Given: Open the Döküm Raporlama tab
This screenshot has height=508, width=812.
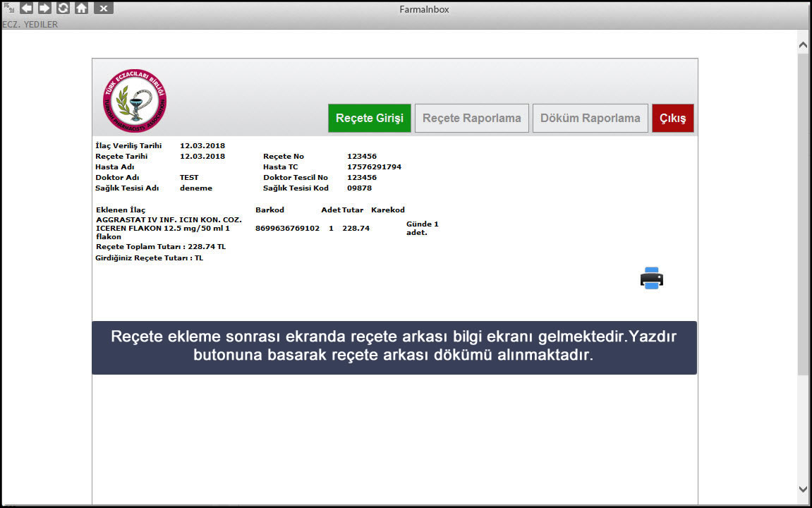Looking at the screenshot, I should point(590,118).
